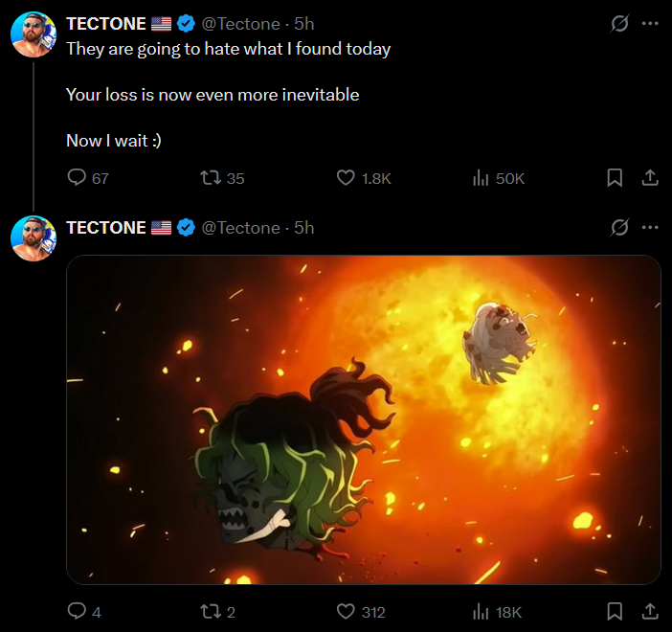
Task: Open more options menu on second tweet
Action: pyautogui.click(x=650, y=227)
